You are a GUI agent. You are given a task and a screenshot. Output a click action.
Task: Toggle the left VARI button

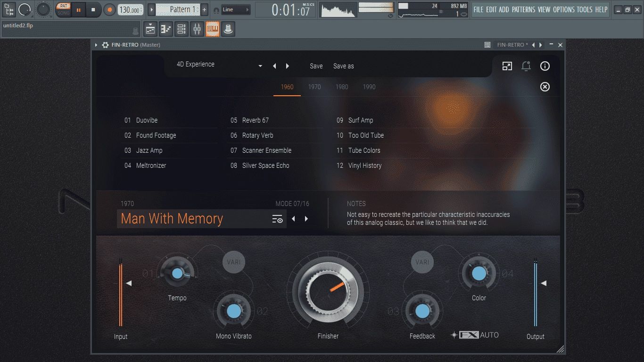pos(234,262)
